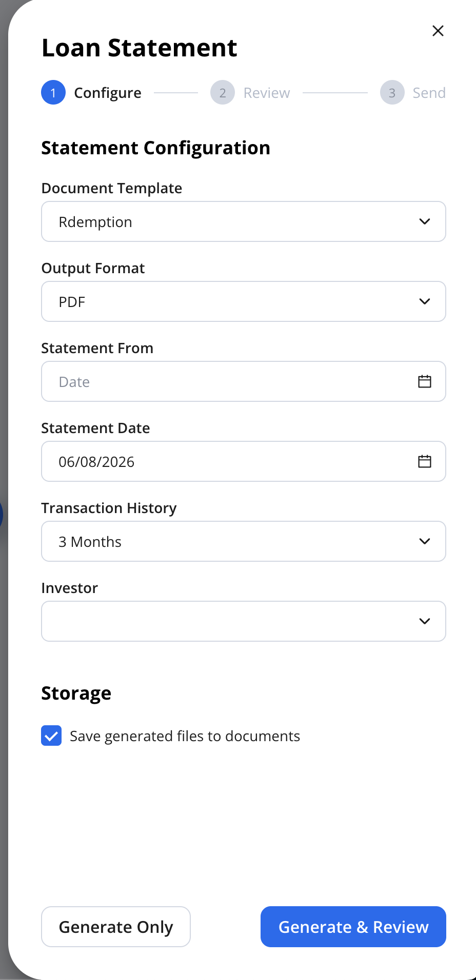Edit the 06/08/2026 statement date field
476x980 pixels.
tap(244, 461)
